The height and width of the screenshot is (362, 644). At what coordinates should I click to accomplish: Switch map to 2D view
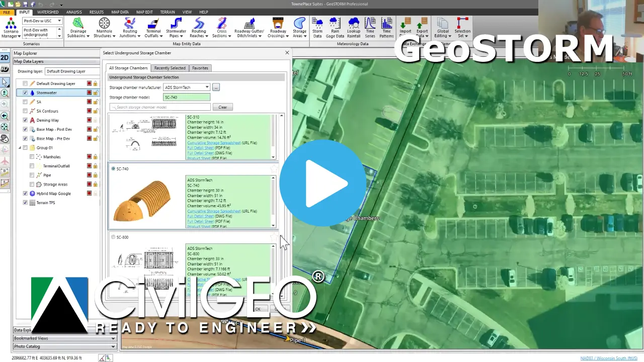5,58
